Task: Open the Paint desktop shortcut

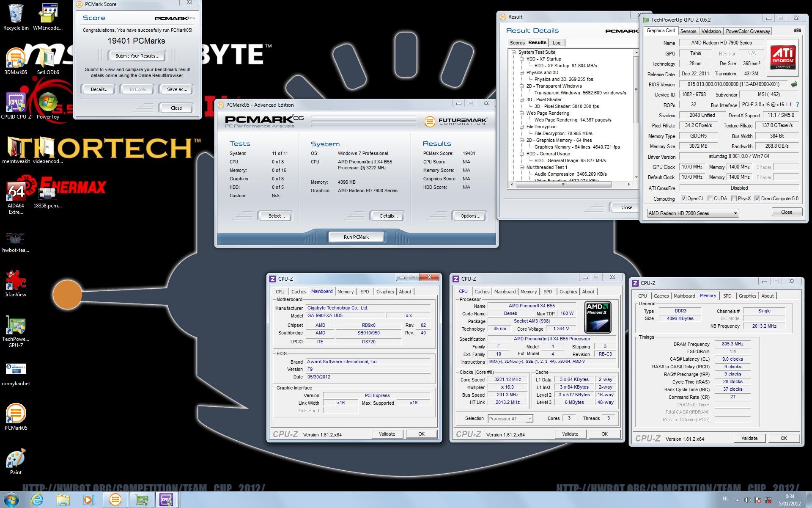Action: [x=16, y=461]
